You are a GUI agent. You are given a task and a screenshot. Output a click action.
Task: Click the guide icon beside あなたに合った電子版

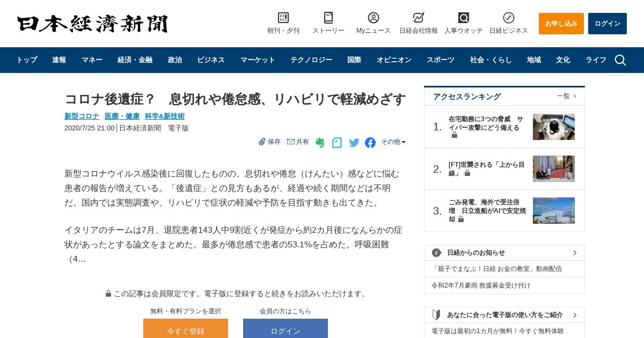437,315
